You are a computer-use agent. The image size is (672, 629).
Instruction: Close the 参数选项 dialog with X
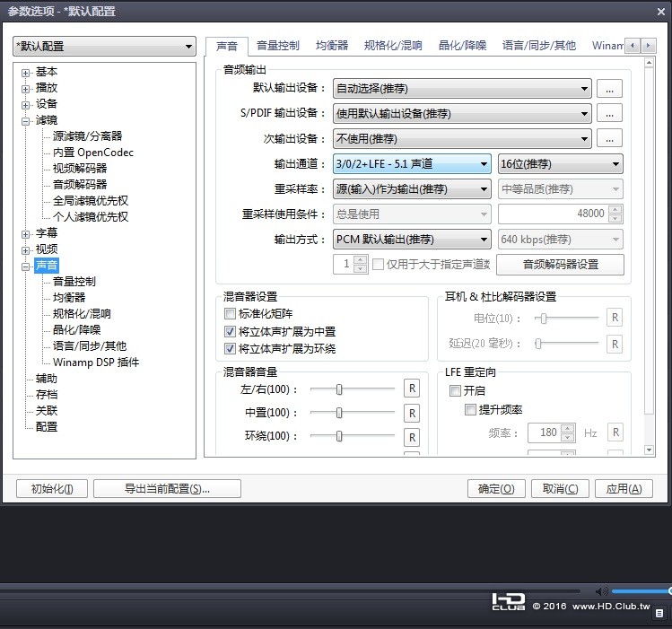pyautogui.click(x=660, y=12)
